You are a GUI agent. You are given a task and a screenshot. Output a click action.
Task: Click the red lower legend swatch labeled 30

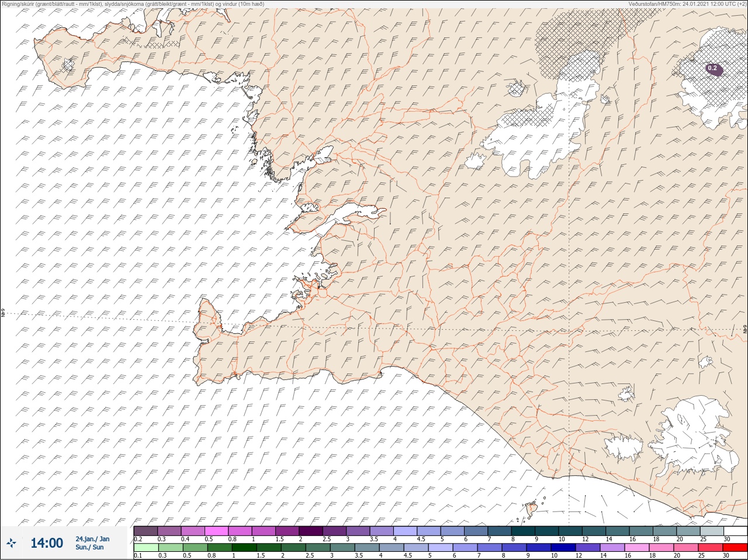click(736, 548)
